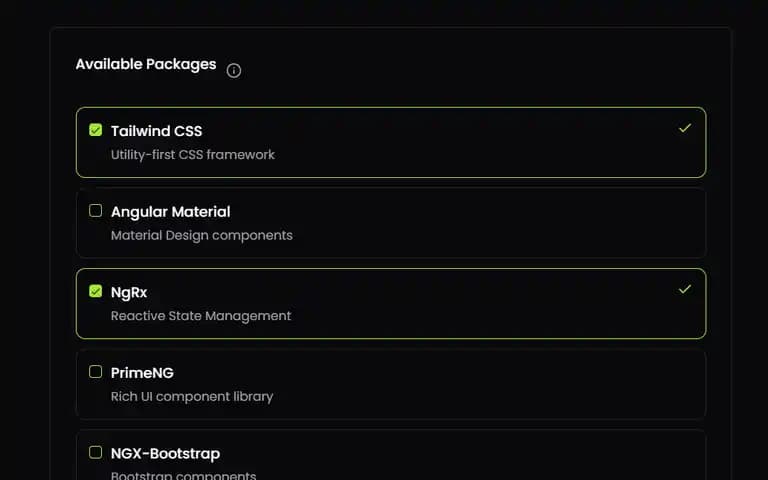The width and height of the screenshot is (768, 480).
Task: Click the NgRx package title
Action: tap(129, 292)
